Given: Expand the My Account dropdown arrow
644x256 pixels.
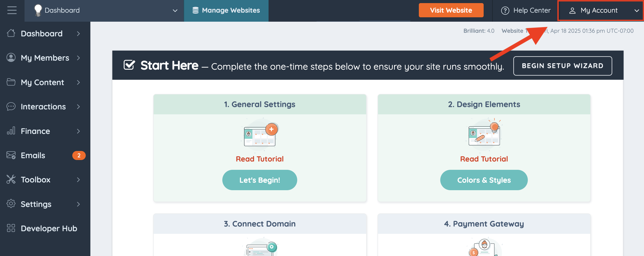Looking at the screenshot, I should (x=637, y=11).
